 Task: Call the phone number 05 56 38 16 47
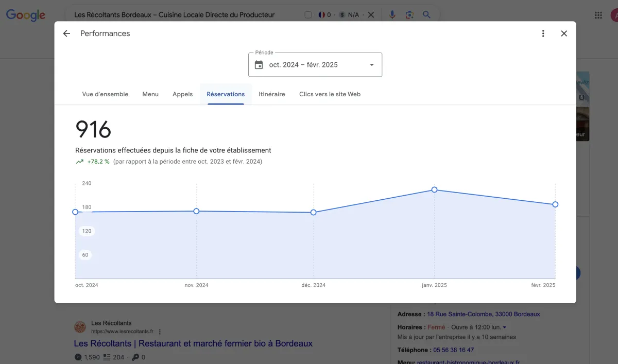[x=453, y=350]
